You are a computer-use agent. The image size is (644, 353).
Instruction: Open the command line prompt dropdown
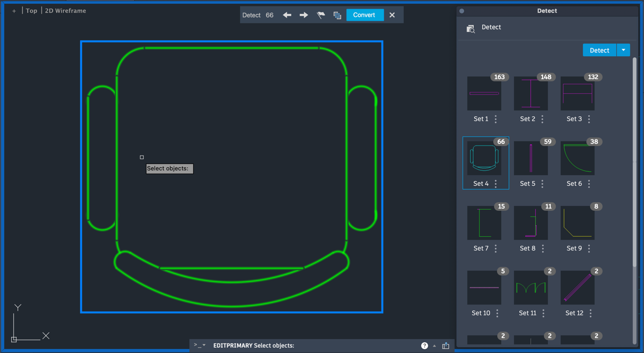200,345
